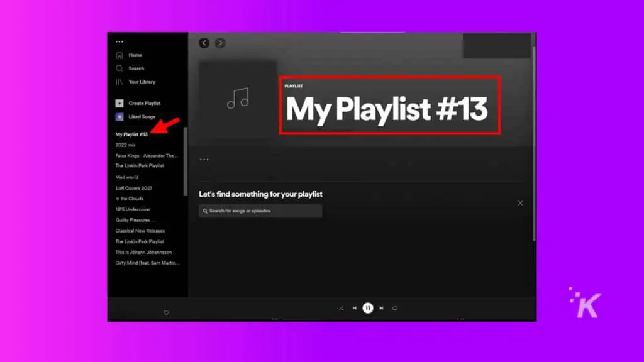Click the main content vertical scrollbar

[x=534, y=144]
